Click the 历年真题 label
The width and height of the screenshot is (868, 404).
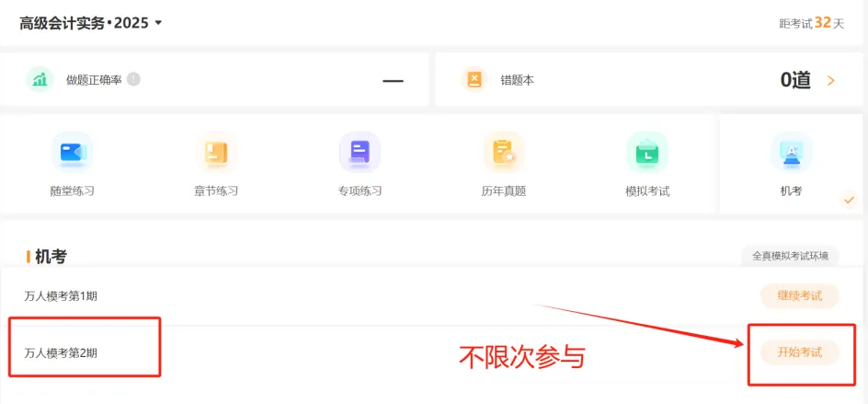(x=504, y=191)
